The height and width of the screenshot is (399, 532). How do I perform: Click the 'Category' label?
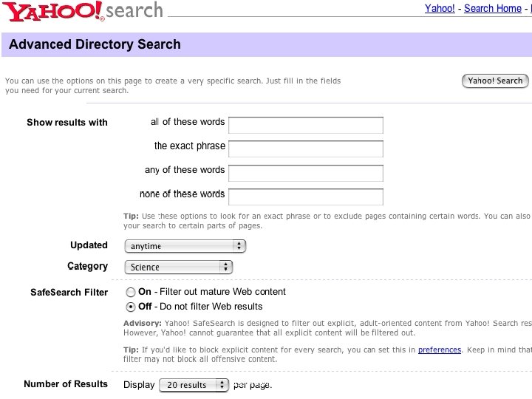coord(87,266)
